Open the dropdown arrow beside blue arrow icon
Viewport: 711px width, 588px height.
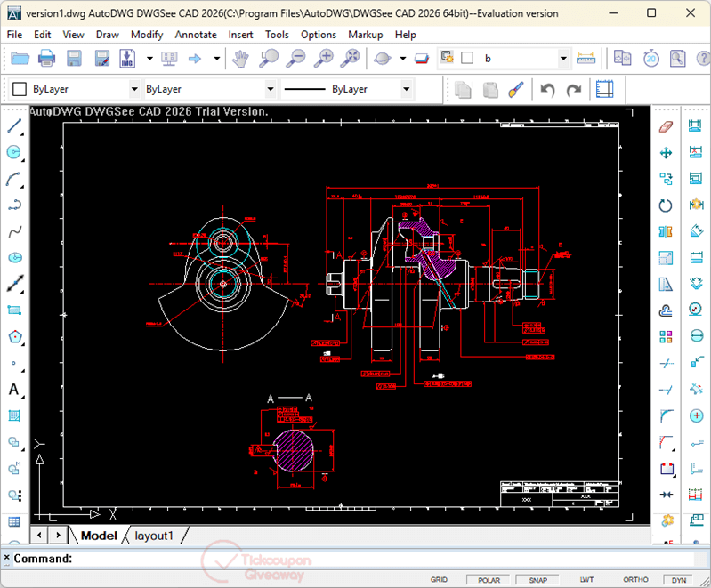(x=217, y=59)
